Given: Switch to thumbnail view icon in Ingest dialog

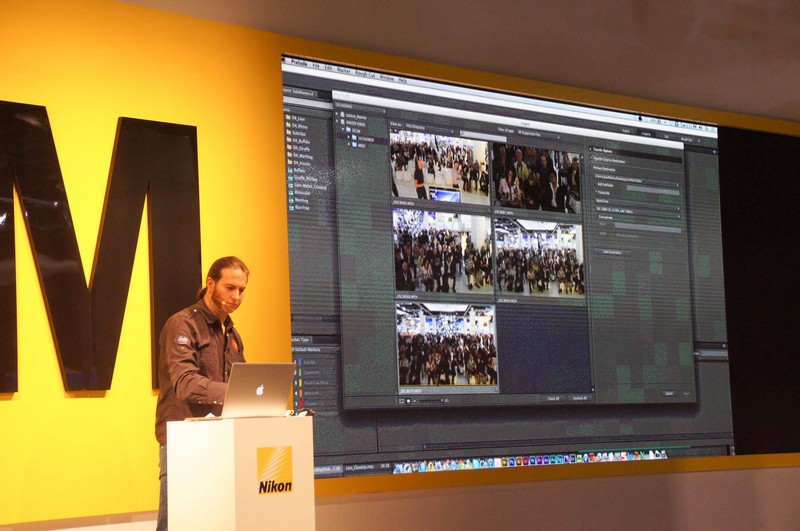Looking at the screenshot, I should [408, 400].
